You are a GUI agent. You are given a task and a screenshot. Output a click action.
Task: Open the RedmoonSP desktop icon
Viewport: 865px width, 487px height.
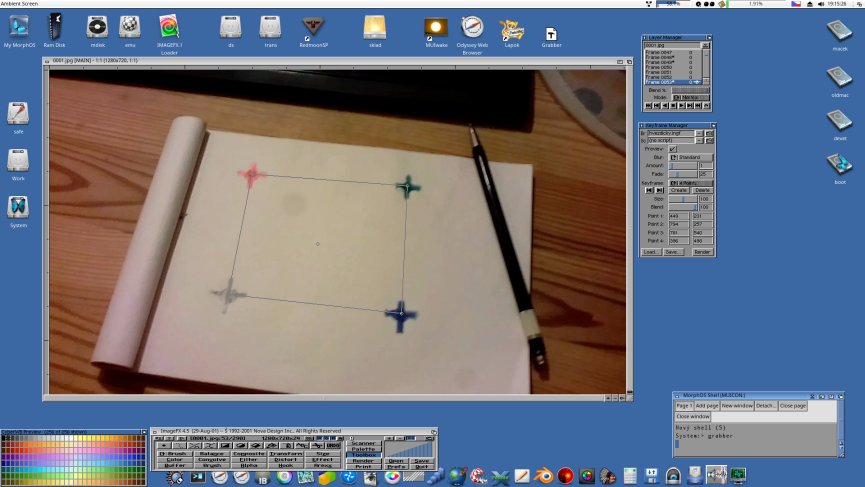pos(312,26)
